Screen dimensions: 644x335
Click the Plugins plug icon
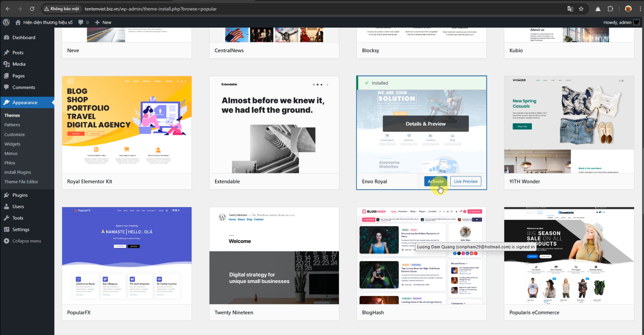pyautogui.click(x=7, y=195)
